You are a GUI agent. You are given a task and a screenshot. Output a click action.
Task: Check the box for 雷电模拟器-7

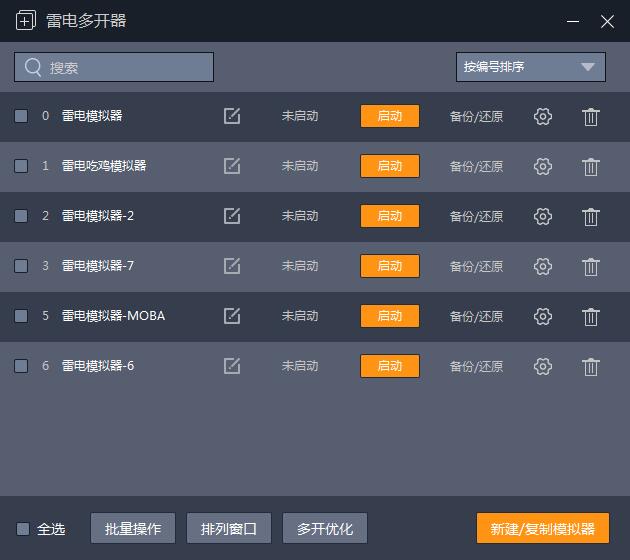pos(21,266)
